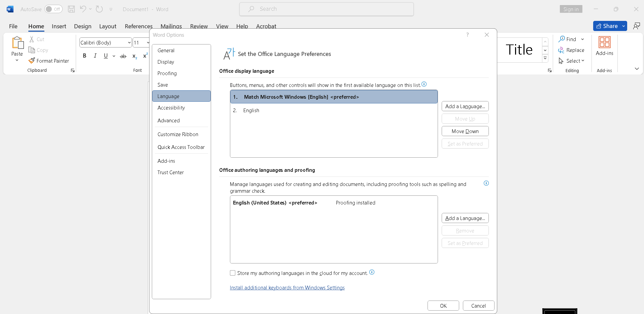Viewport: 644px width, 314px height.
Task: Close the Word Options dialog
Action: pyautogui.click(x=487, y=35)
